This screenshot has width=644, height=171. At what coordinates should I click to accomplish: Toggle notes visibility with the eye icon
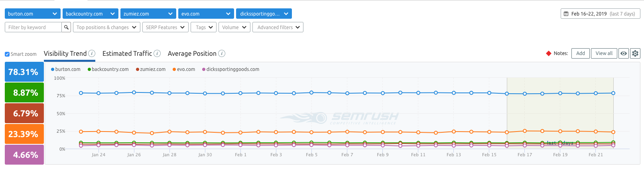tap(624, 53)
